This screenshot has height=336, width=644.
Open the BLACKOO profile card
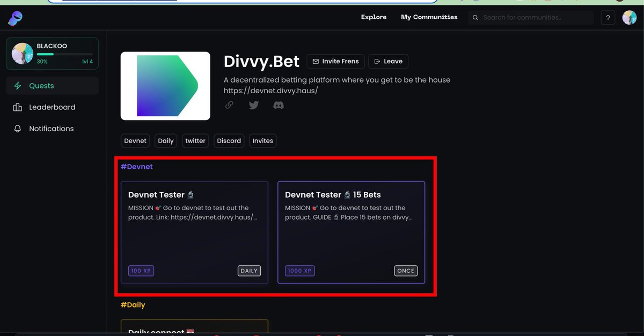(52, 54)
